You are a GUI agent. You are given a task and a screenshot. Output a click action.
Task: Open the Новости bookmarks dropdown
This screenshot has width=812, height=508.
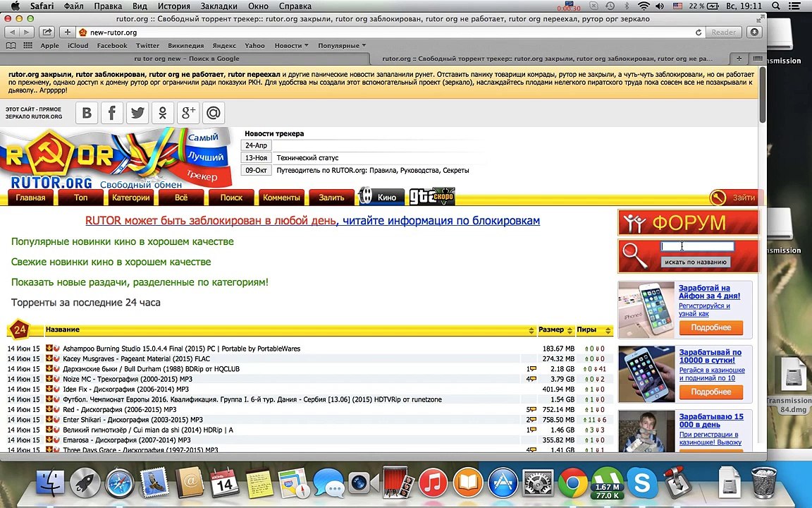point(291,46)
